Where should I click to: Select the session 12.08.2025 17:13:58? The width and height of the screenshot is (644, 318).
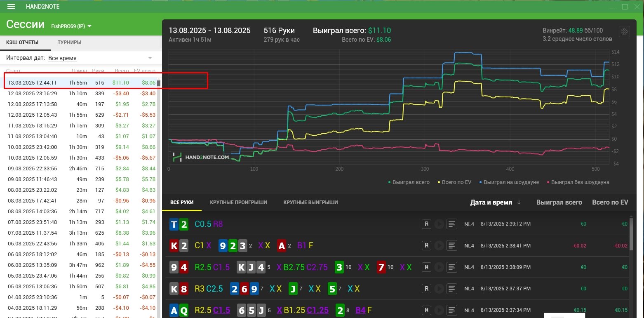pos(81,104)
